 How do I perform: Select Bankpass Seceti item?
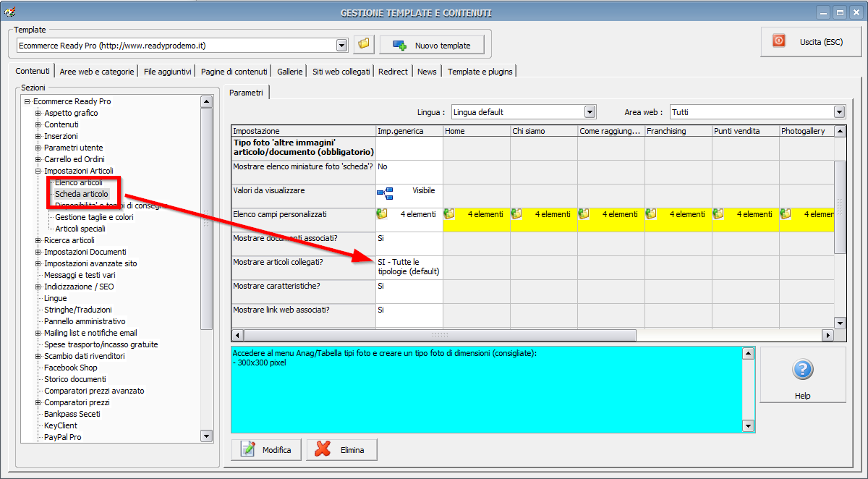pos(72,414)
